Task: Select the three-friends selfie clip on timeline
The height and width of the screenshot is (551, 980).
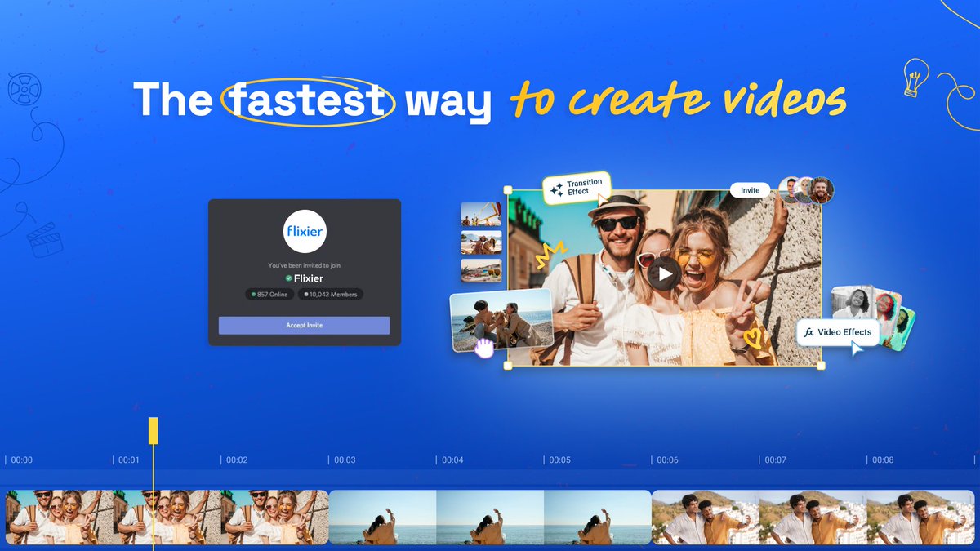Action: coord(167,518)
